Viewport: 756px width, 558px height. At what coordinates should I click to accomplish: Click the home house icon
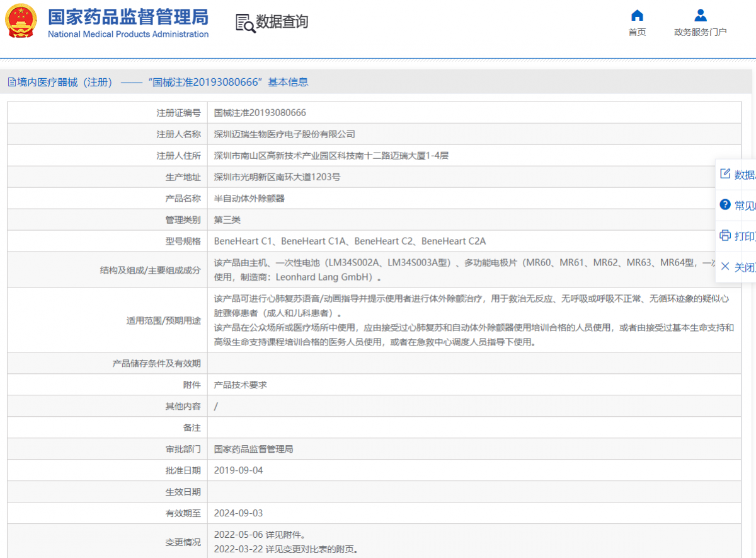click(x=637, y=16)
